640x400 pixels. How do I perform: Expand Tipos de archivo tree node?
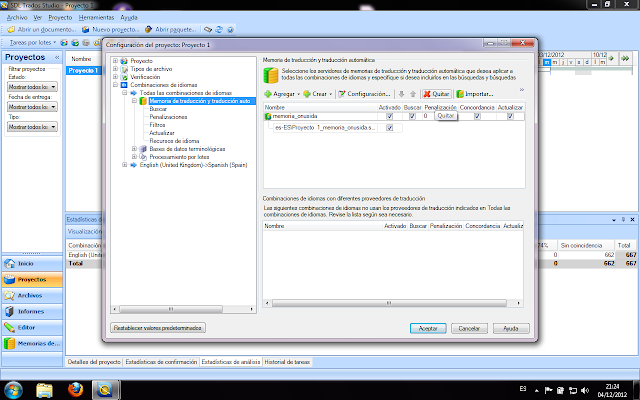(x=115, y=69)
